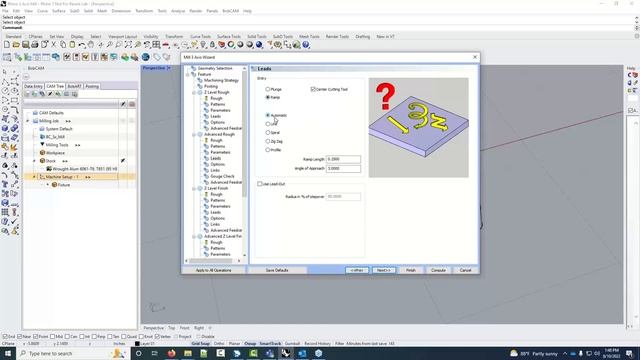Open the Mesh Tools toolbar tab
The width and height of the screenshot is (640, 360).
(x=309, y=37)
